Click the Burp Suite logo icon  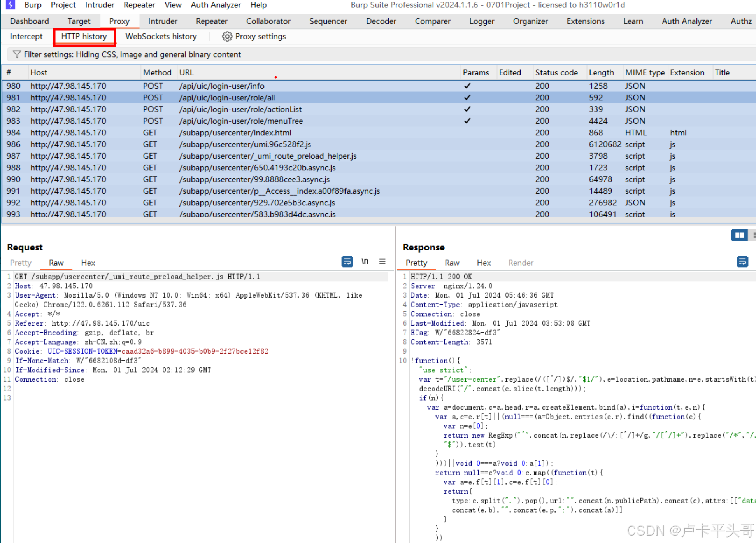pyautogui.click(x=9, y=5)
